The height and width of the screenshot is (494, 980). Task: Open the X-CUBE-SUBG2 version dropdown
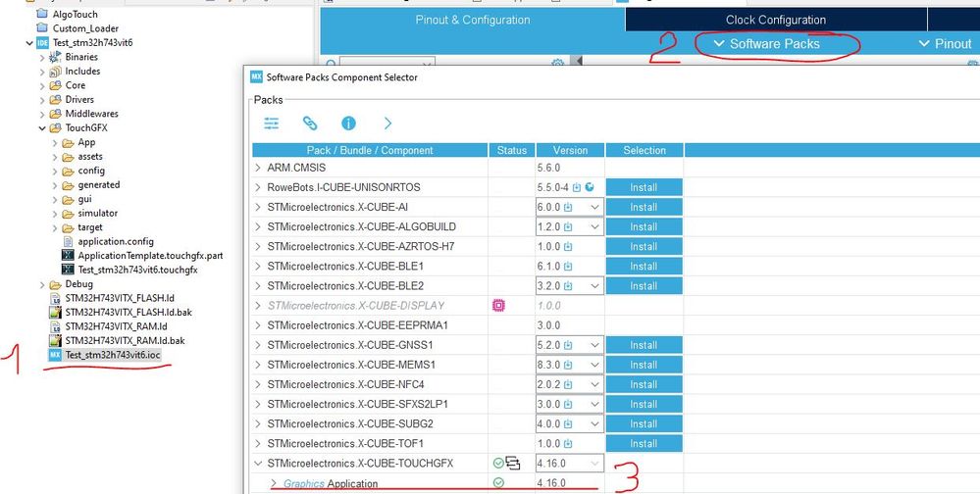coord(593,424)
